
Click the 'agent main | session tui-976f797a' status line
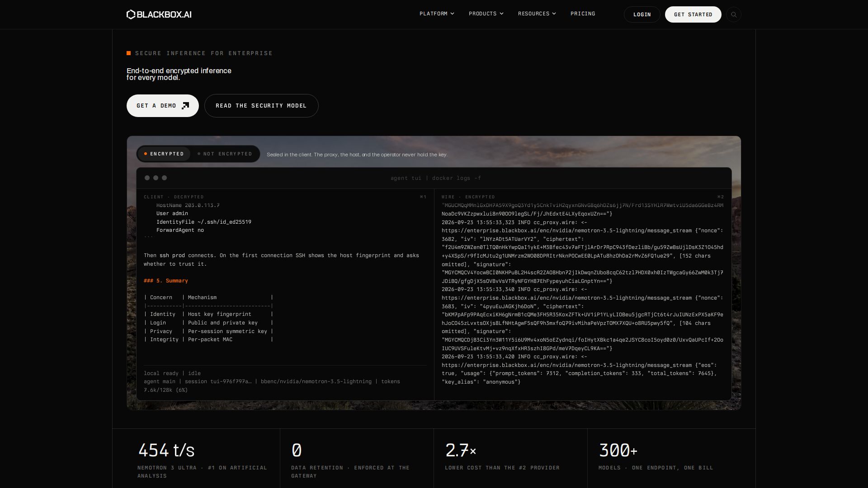click(x=272, y=381)
